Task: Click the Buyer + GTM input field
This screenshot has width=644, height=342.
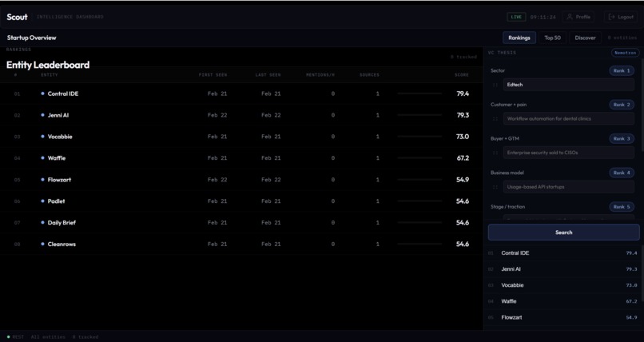Action: (x=568, y=153)
